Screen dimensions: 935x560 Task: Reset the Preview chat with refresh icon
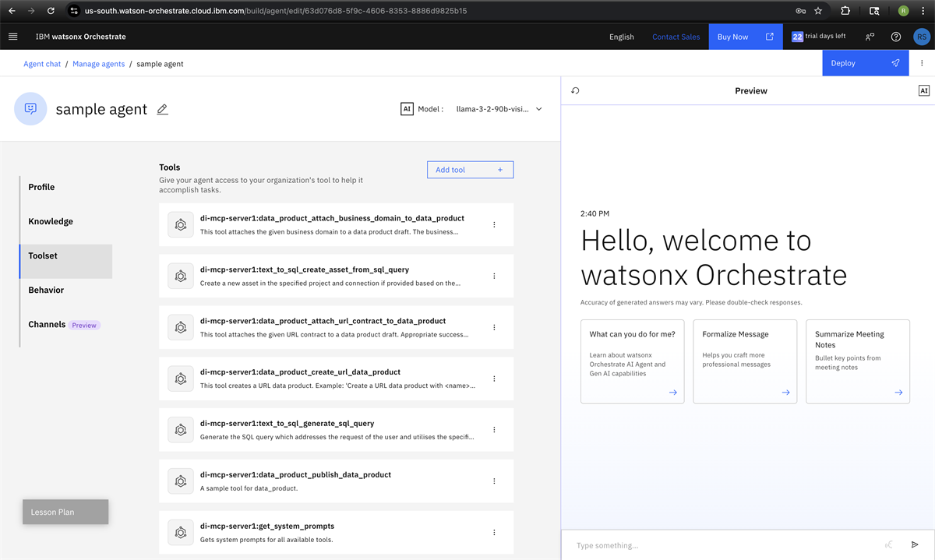pos(575,90)
